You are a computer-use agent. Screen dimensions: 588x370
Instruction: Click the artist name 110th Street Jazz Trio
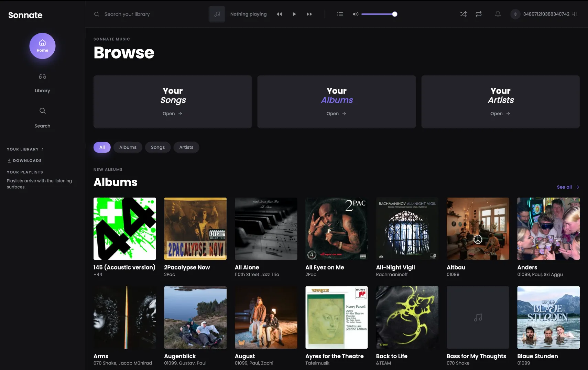(257, 275)
